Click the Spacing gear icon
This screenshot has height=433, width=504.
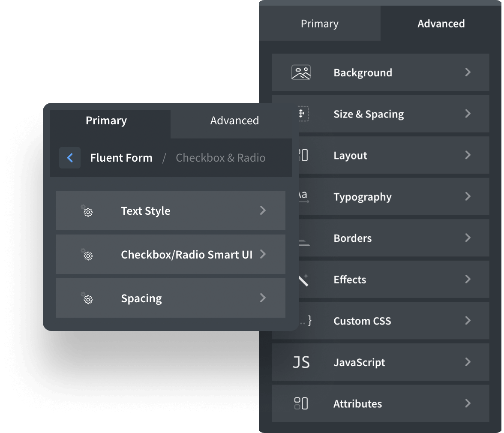tap(88, 299)
